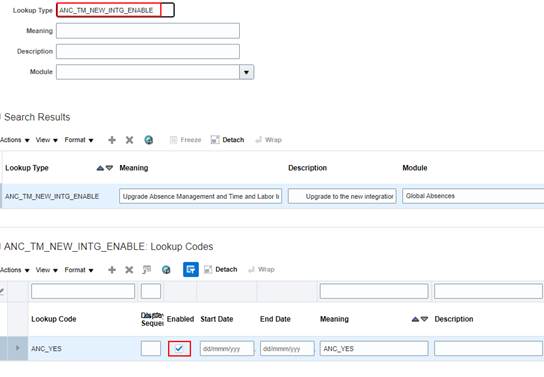
Task: Click Detach in Search Results toolbar
Action: (x=227, y=140)
